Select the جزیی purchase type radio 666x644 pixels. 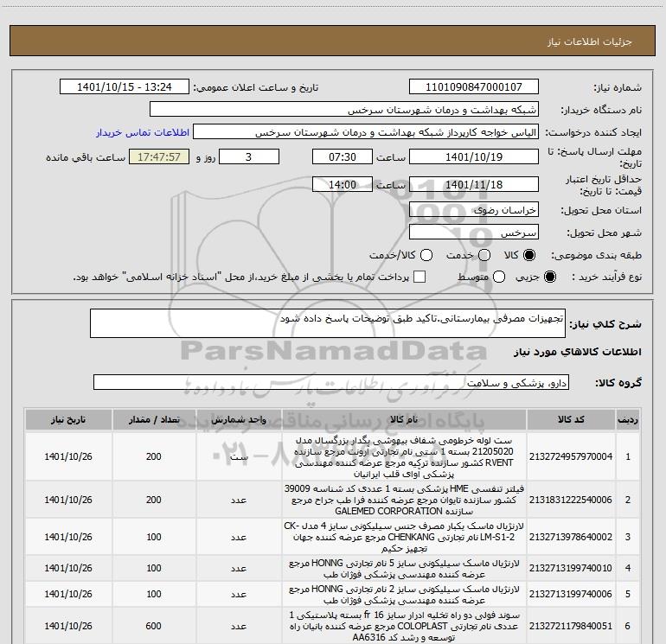coord(550,277)
